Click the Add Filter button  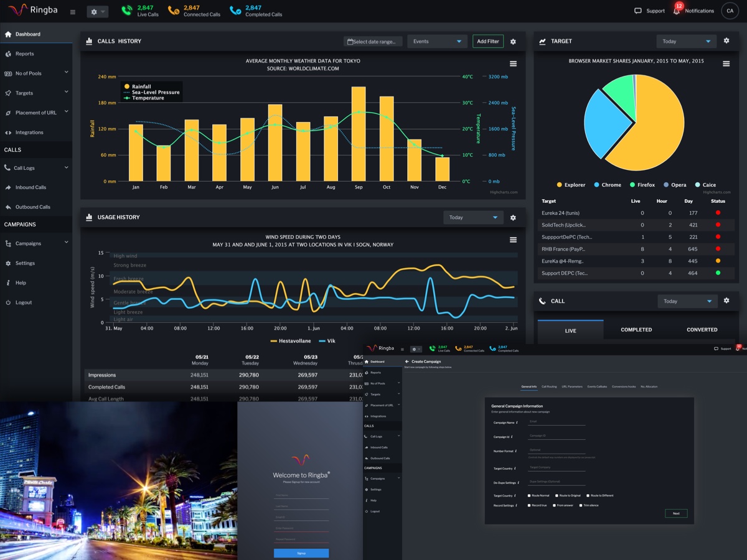(487, 42)
